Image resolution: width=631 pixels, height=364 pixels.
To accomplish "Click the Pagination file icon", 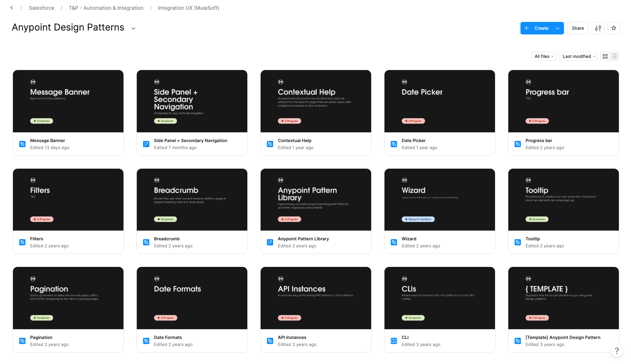I will pyautogui.click(x=22, y=341).
